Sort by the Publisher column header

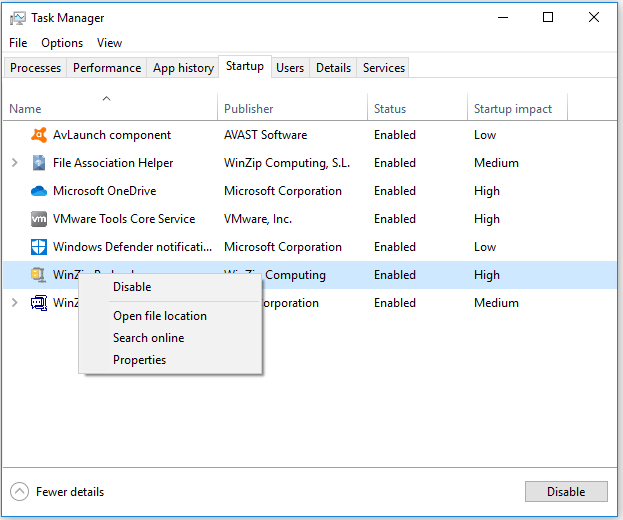(x=292, y=106)
